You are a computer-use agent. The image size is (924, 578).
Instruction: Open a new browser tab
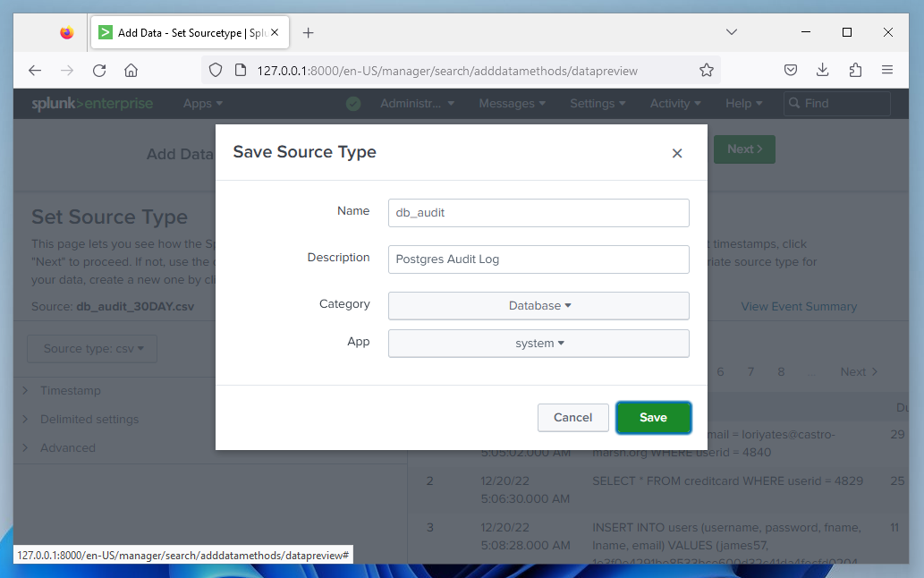tap(308, 33)
